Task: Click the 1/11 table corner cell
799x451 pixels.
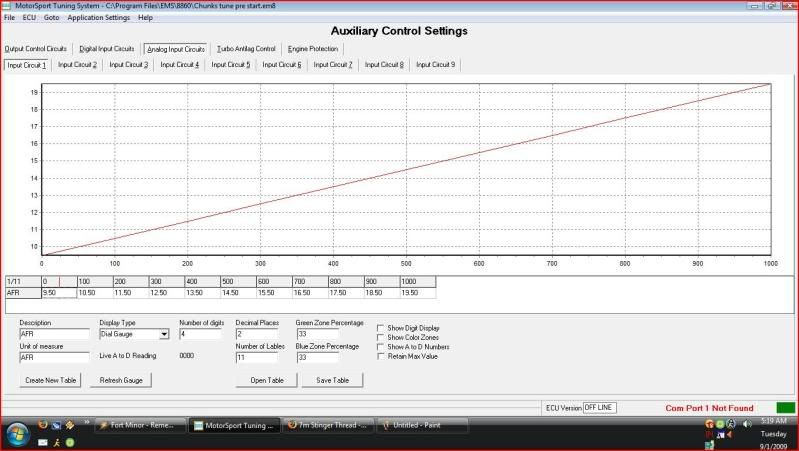Action: click(x=23, y=282)
